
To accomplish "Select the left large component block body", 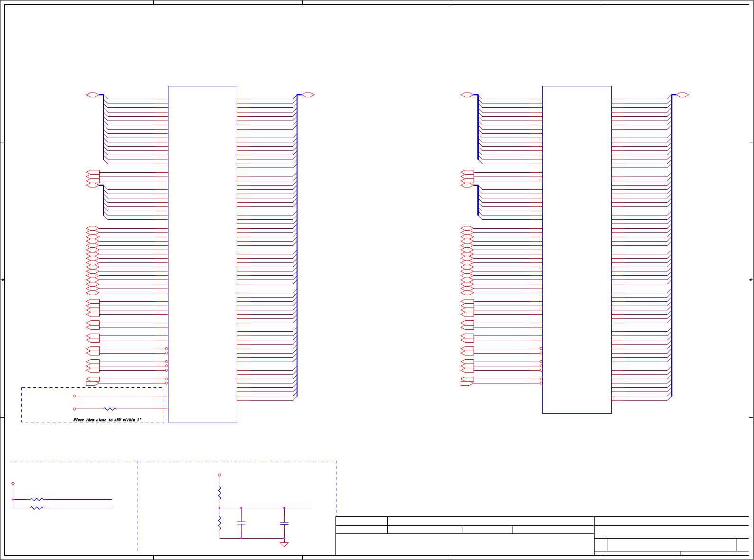I will pyautogui.click(x=203, y=254).
